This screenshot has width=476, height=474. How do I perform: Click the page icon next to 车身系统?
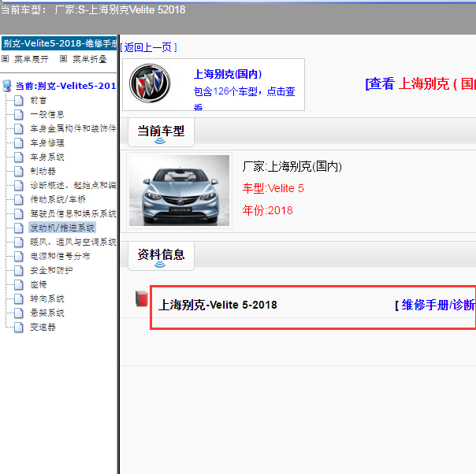tap(18, 157)
